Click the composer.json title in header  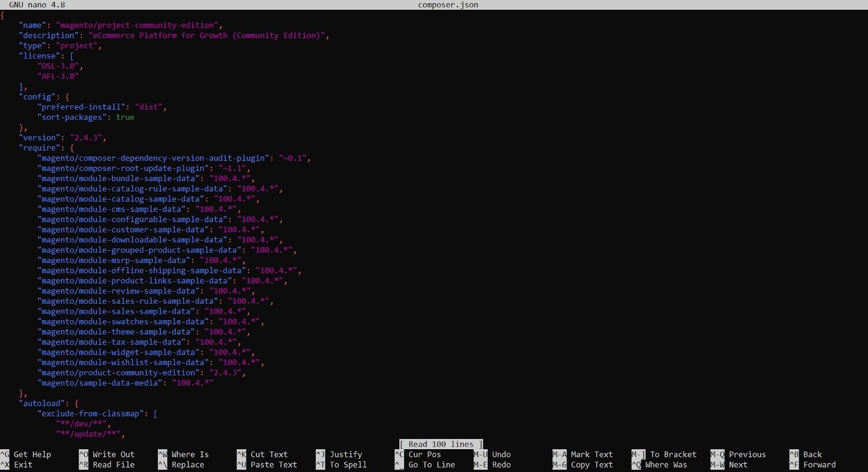pyautogui.click(x=448, y=5)
